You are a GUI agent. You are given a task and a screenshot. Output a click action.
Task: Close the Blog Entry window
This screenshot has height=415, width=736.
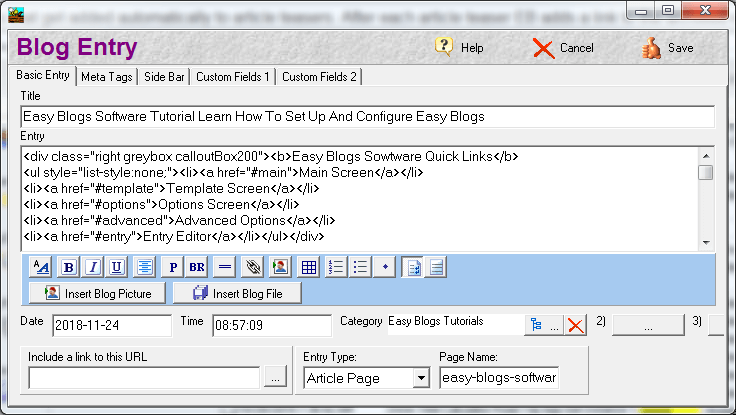click(705, 10)
